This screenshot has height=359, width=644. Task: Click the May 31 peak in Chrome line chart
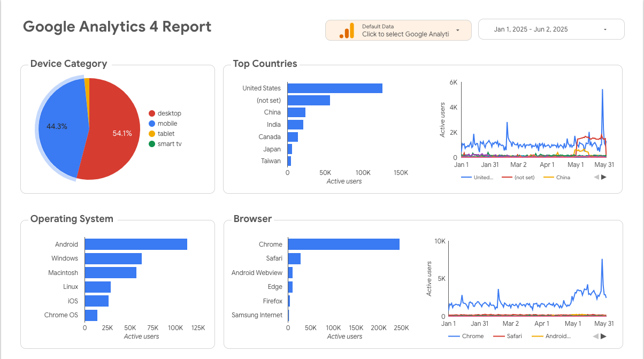(602, 259)
